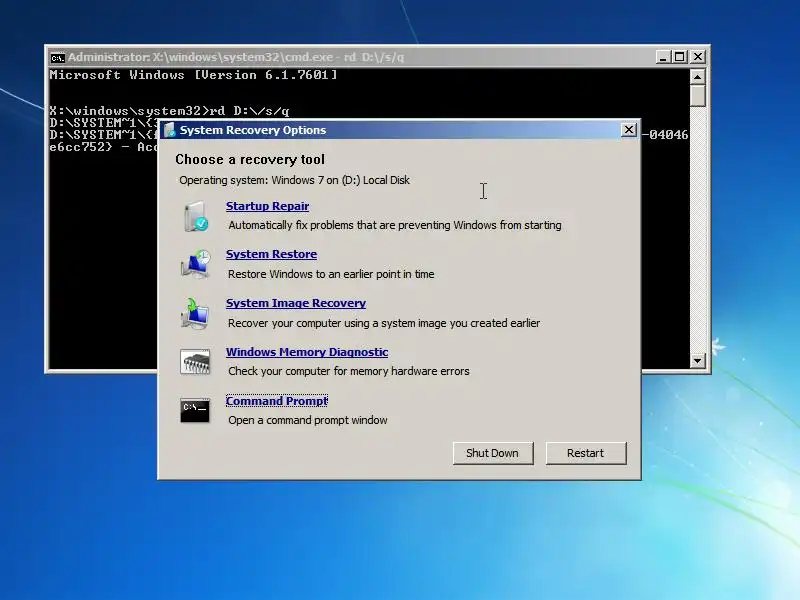800x600 pixels.
Task: Click the System Image Recovery icon
Action: click(x=195, y=313)
